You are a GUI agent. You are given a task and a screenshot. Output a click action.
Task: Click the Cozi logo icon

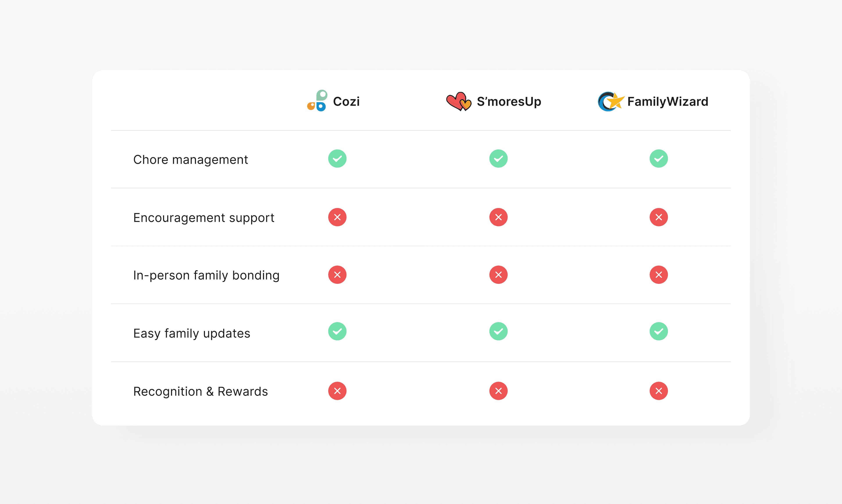pos(317,101)
